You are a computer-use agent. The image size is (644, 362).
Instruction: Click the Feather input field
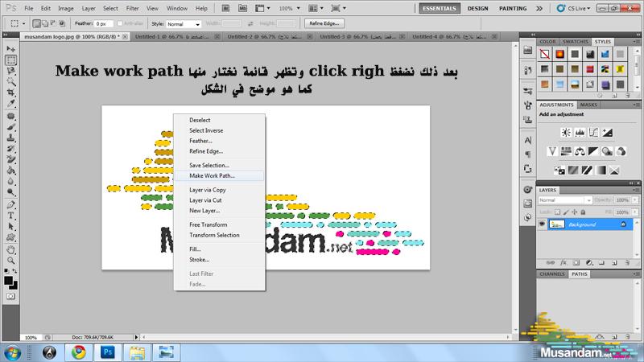tap(105, 24)
